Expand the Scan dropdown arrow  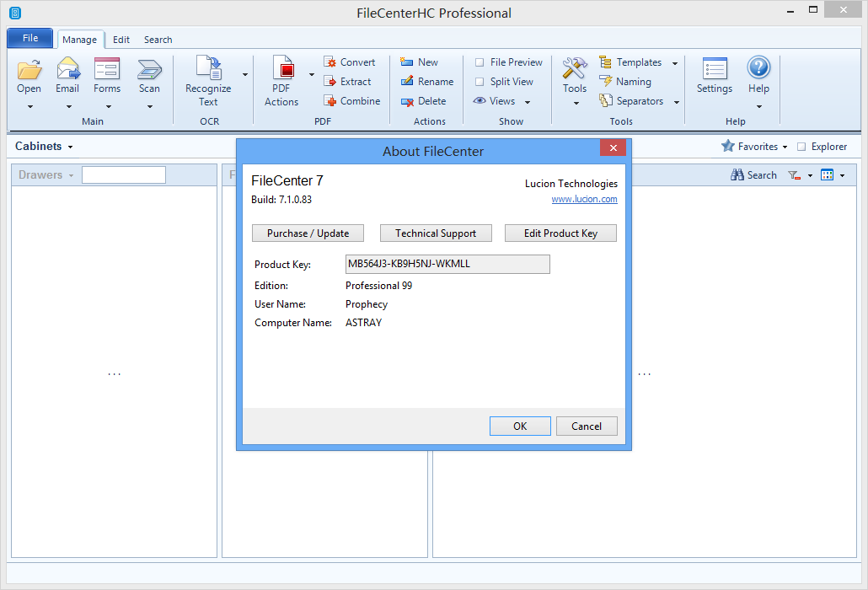tap(149, 107)
